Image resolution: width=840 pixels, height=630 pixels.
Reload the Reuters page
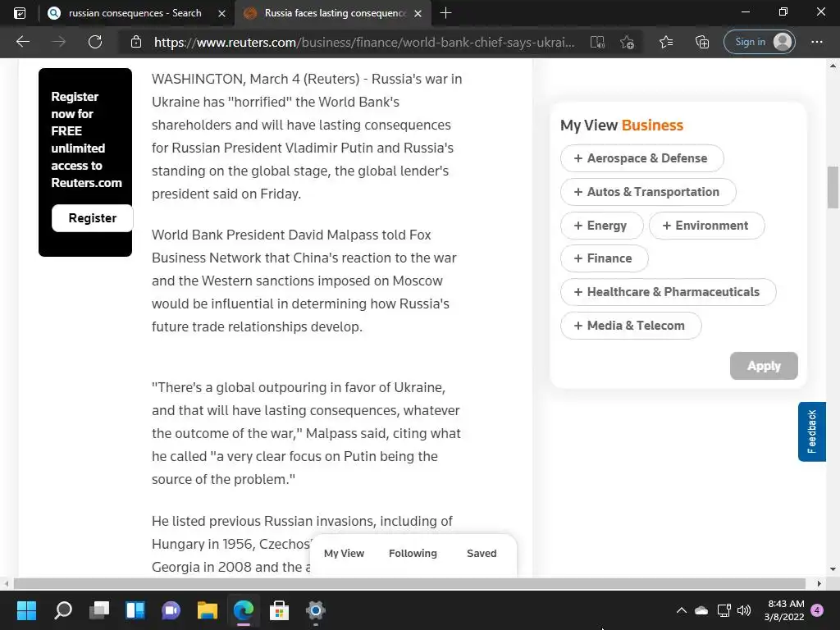point(95,42)
